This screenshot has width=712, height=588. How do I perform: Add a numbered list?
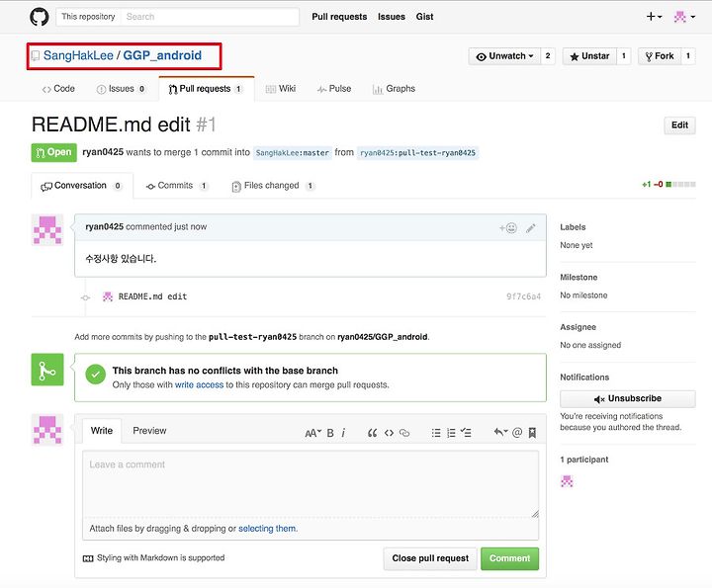(451, 433)
